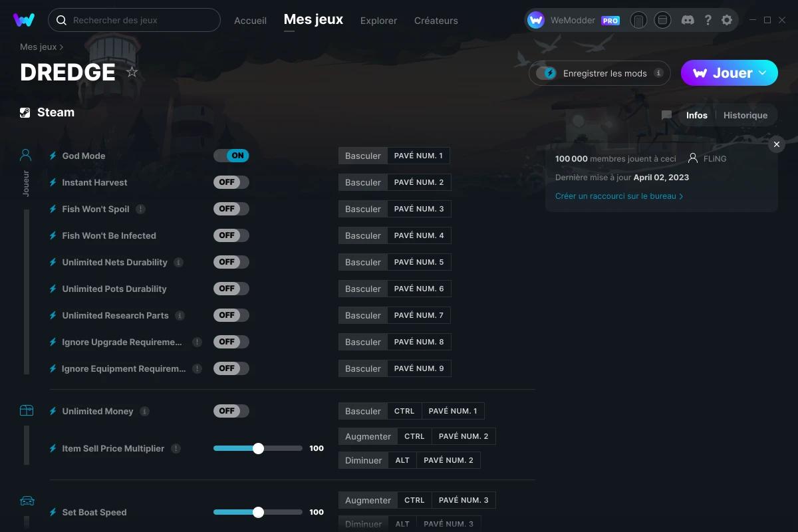Open the Discord icon link
This screenshot has height=532, width=798.
(x=688, y=21)
